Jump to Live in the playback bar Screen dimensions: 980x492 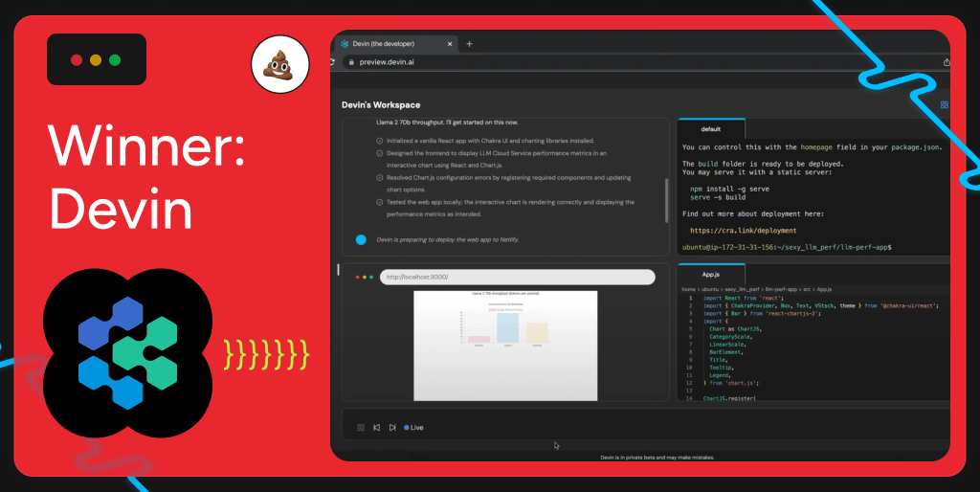click(x=413, y=428)
